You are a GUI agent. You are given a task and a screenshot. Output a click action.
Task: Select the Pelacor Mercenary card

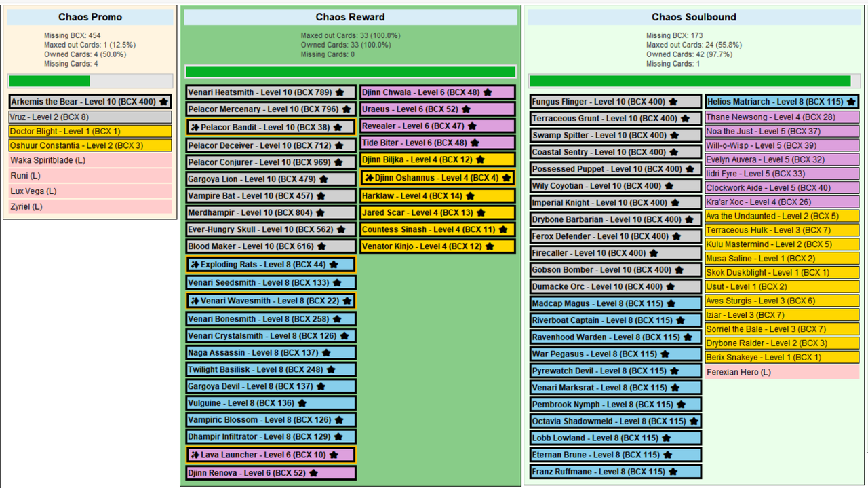(271, 109)
